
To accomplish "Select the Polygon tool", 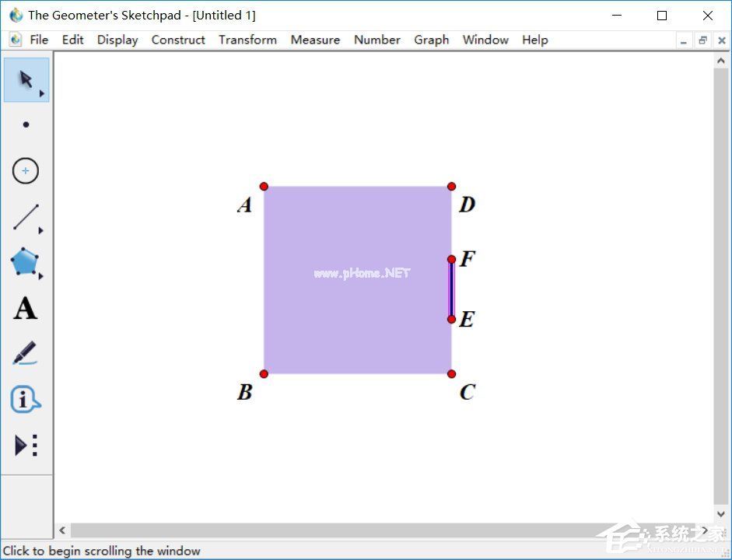I will point(26,263).
